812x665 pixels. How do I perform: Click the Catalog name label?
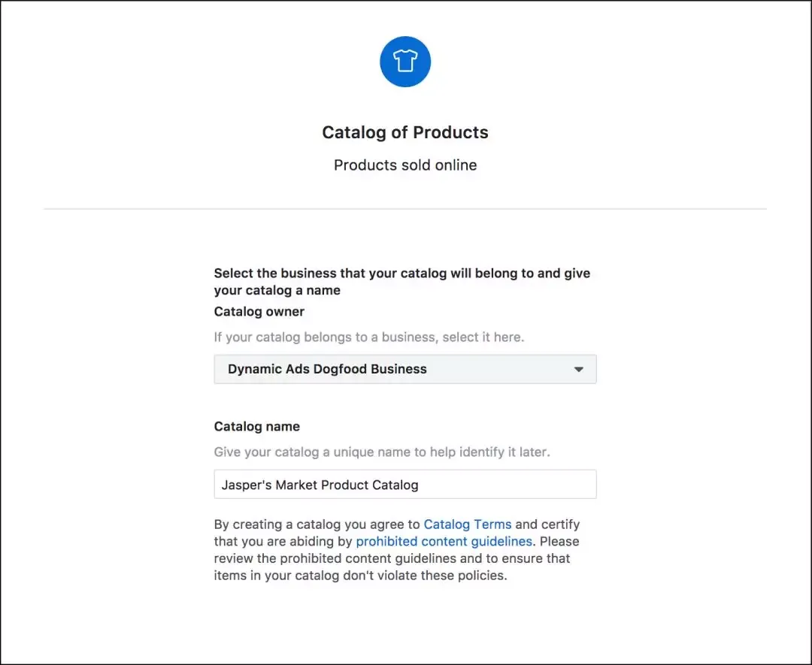pos(257,426)
